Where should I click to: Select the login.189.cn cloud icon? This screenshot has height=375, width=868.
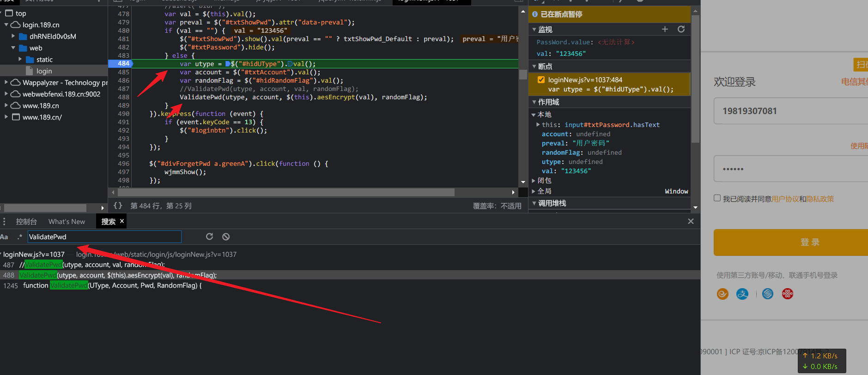coord(15,24)
